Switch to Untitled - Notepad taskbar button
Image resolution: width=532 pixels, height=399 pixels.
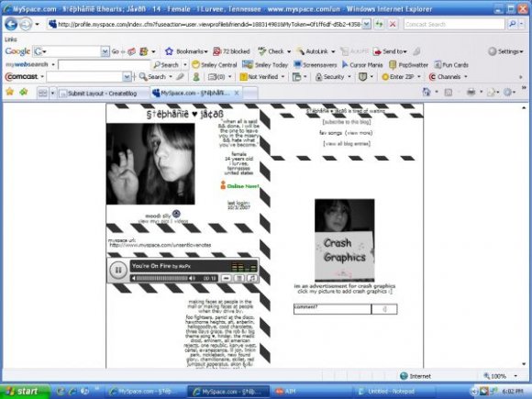coord(393,391)
